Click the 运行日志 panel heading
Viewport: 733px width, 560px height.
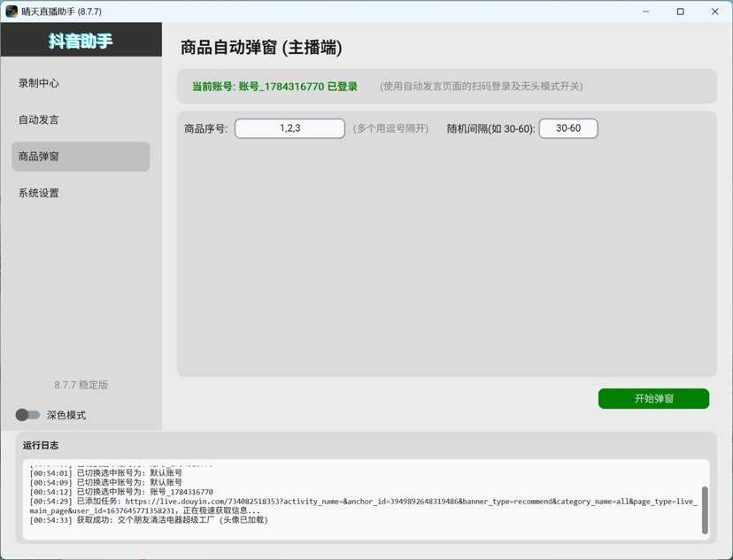(x=41, y=446)
